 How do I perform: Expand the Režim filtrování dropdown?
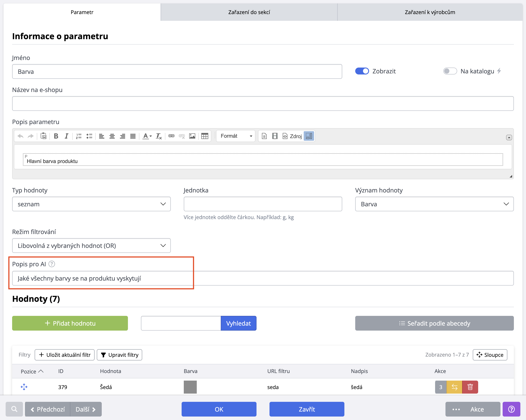(x=91, y=245)
